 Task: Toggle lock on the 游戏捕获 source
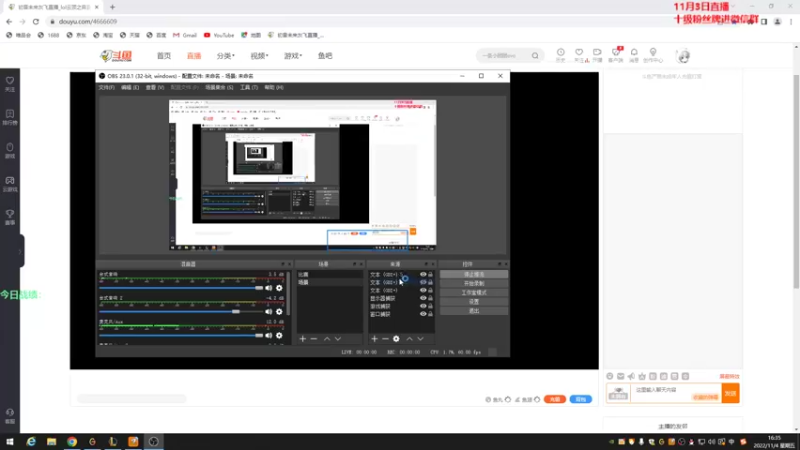click(430, 306)
